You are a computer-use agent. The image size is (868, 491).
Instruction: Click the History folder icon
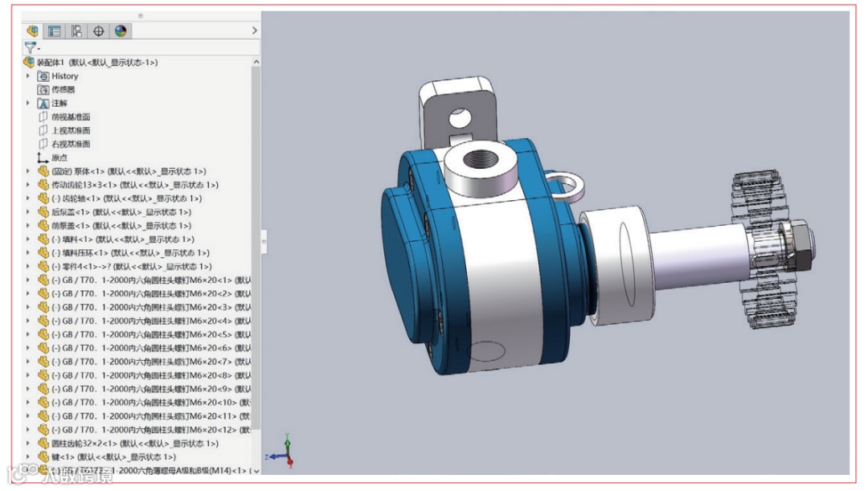[x=43, y=76]
